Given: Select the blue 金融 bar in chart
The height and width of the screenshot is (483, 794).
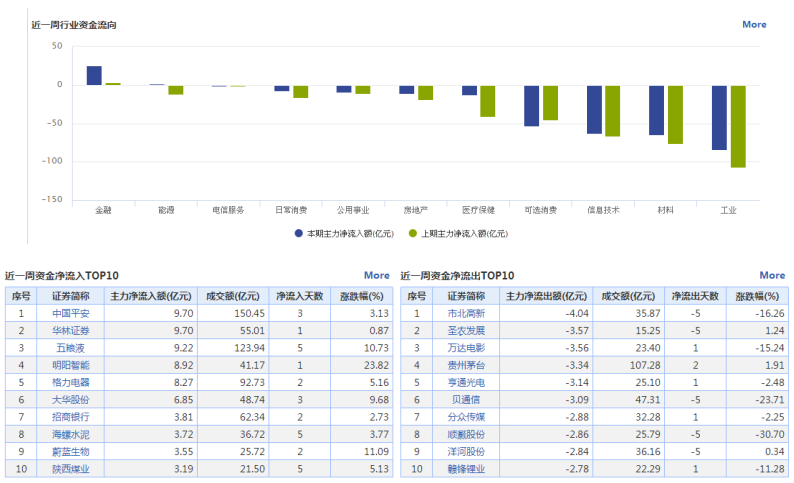Looking at the screenshot, I should pyautogui.click(x=94, y=75).
